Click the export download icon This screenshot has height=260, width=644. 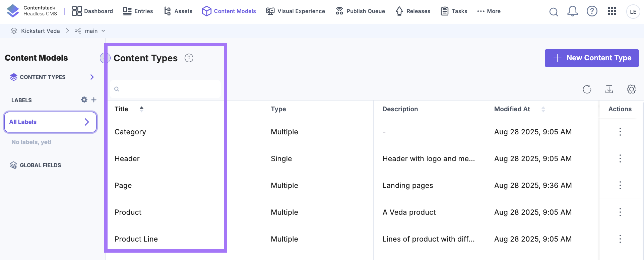(609, 89)
